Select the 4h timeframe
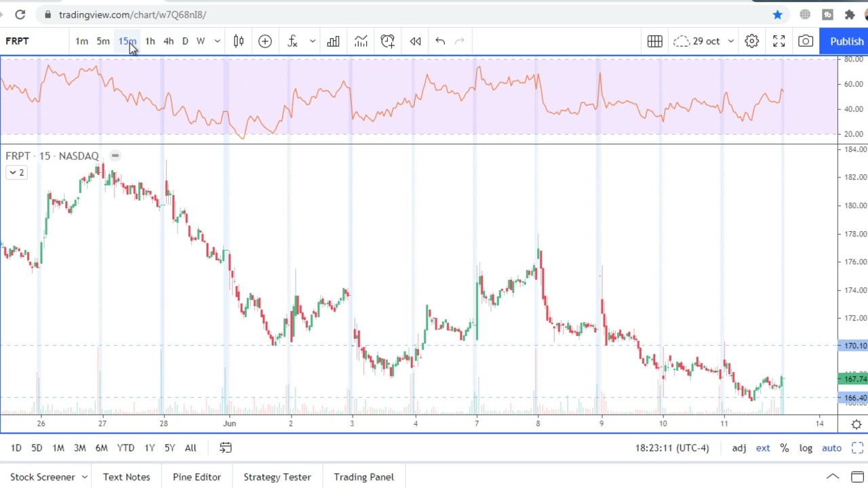This screenshot has width=868, height=488. coord(168,41)
